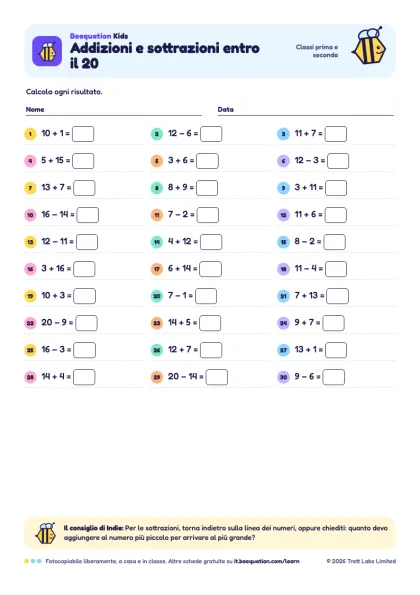This screenshot has width=420, height=595.
Task: Click the pink number 28 badge
Action: pyautogui.click(x=30, y=377)
